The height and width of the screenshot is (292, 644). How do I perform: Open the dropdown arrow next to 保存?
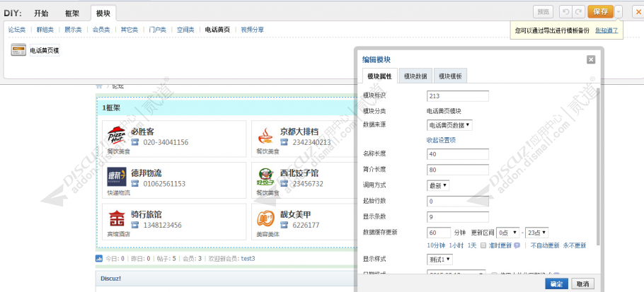(619, 12)
